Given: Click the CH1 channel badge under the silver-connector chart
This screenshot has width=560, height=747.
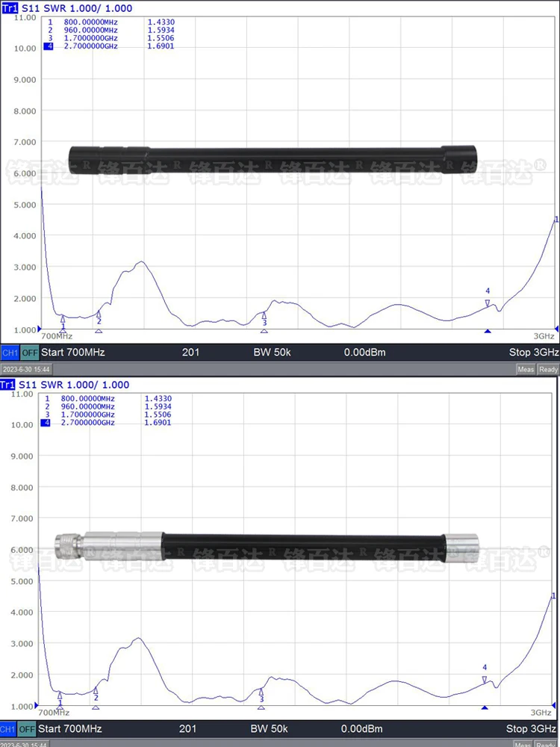Looking at the screenshot, I should tap(8, 729).
